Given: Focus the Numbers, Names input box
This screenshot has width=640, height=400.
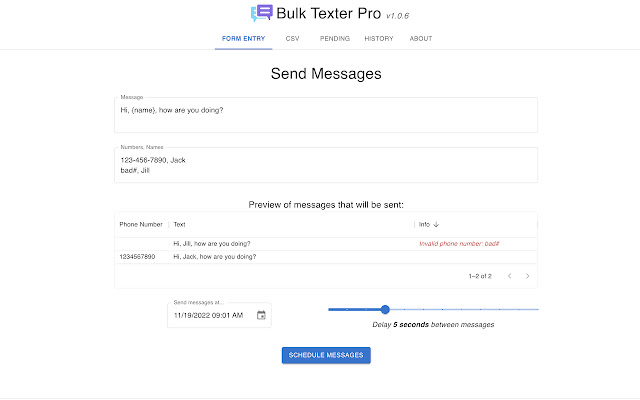Looking at the screenshot, I should pyautogui.click(x=325, y=165).
